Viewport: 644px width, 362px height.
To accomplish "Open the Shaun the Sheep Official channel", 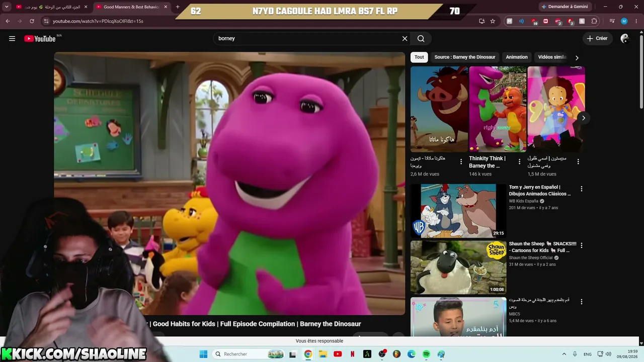I will [531, 258].
